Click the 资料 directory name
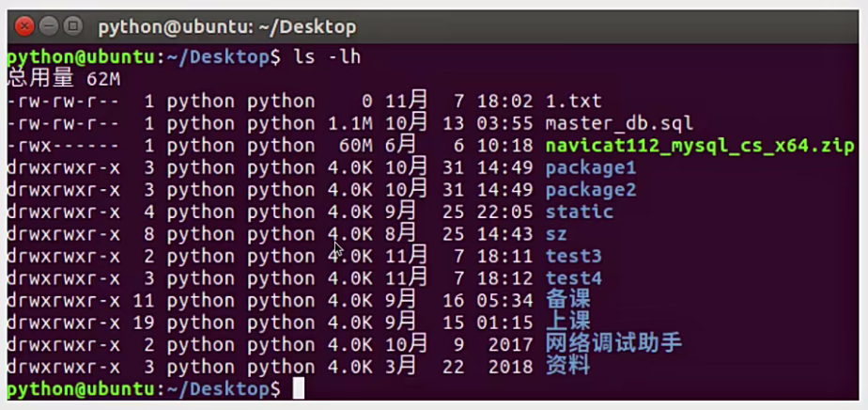Screen dimensions: 868x410 point(568,366)
